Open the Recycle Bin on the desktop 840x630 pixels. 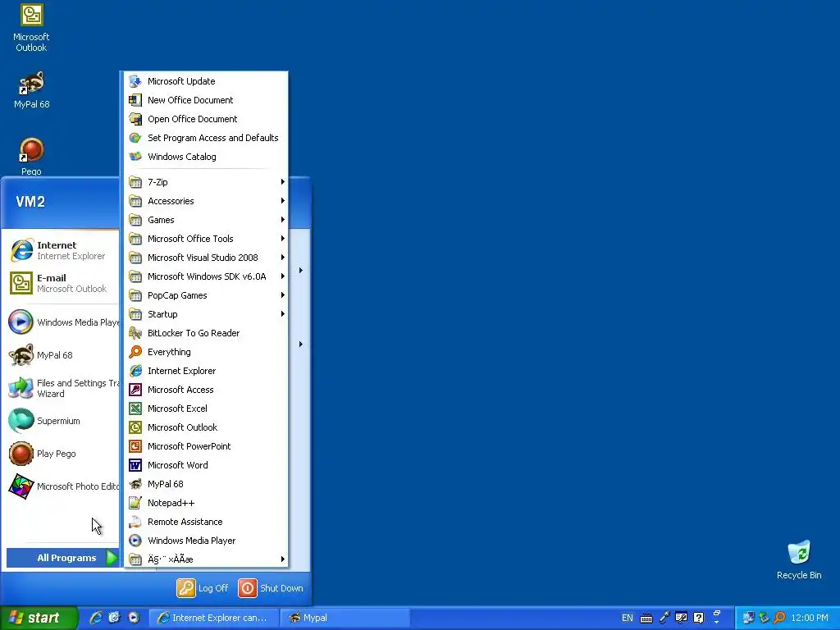click(x=799, y=559)
